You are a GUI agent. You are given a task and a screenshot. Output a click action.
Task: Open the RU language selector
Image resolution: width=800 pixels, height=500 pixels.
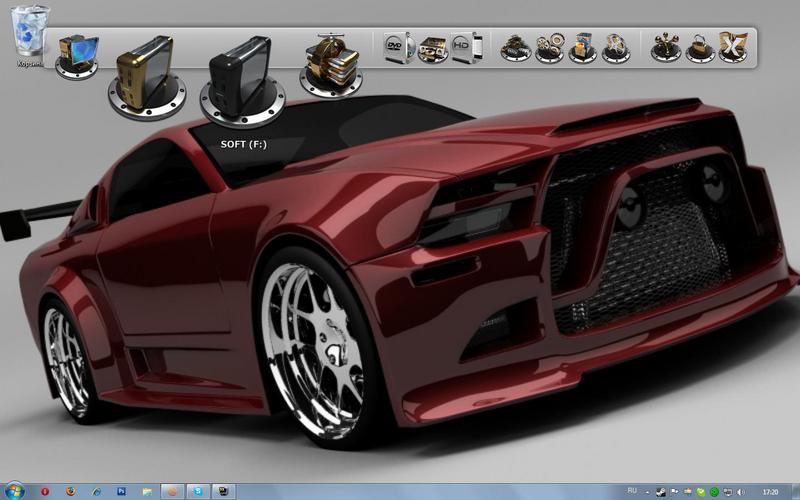pos(632,491)
